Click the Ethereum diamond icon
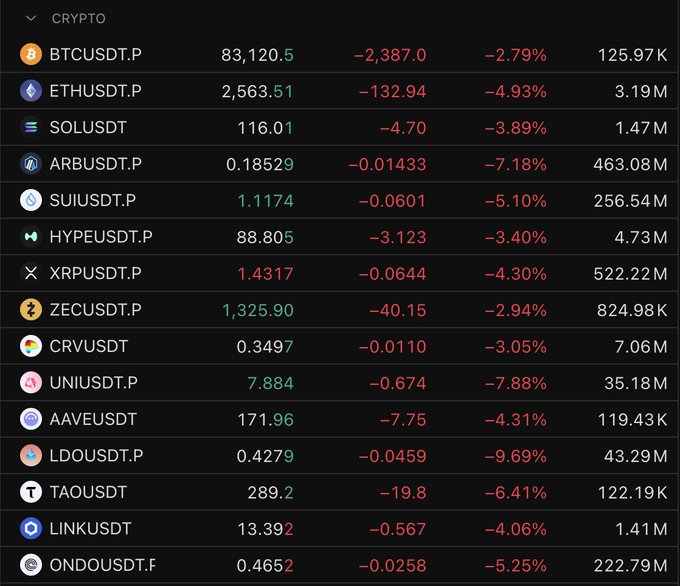 [31, 91]
